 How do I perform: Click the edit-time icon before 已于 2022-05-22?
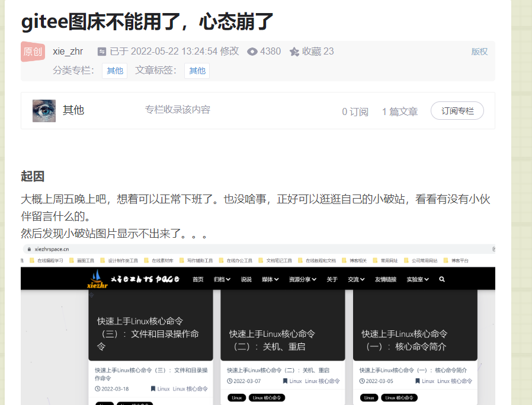102,52
